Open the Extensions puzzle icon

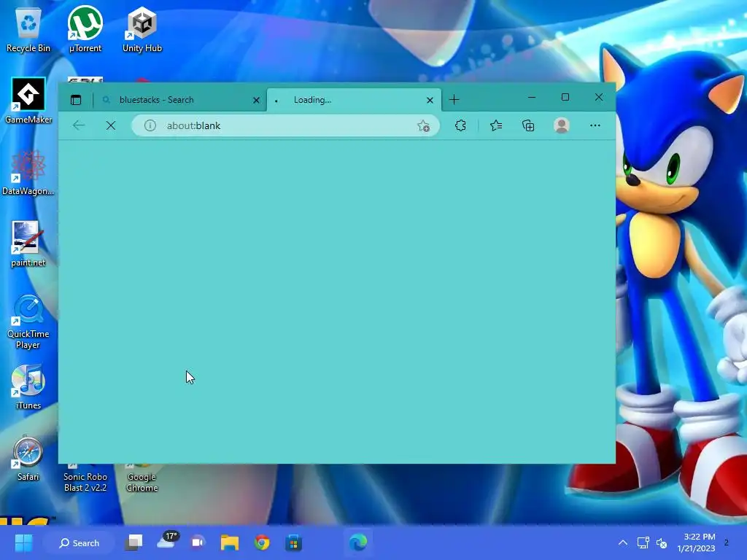pyautogui.click(x=461, y=125)
